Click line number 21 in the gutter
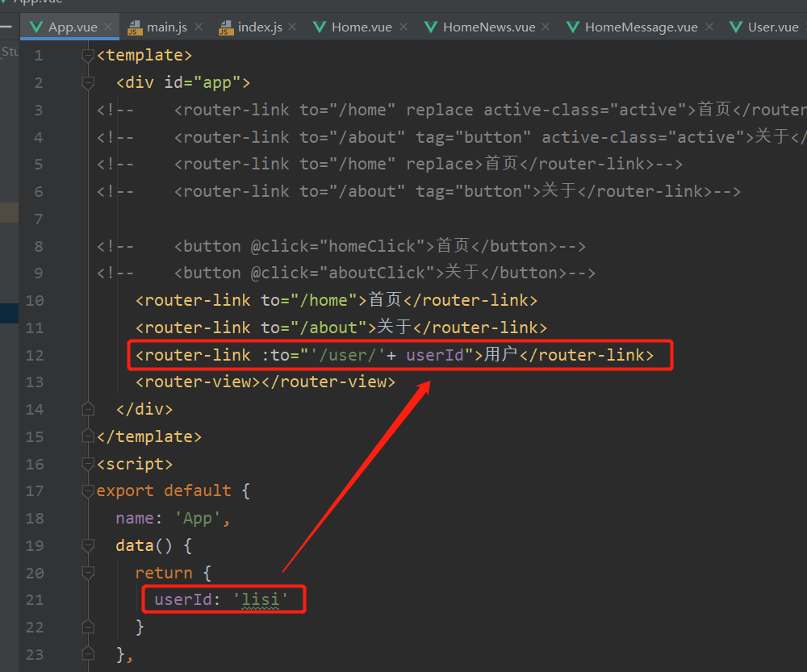The height and width of the screenshot is (672, 807). pos(35,600)
